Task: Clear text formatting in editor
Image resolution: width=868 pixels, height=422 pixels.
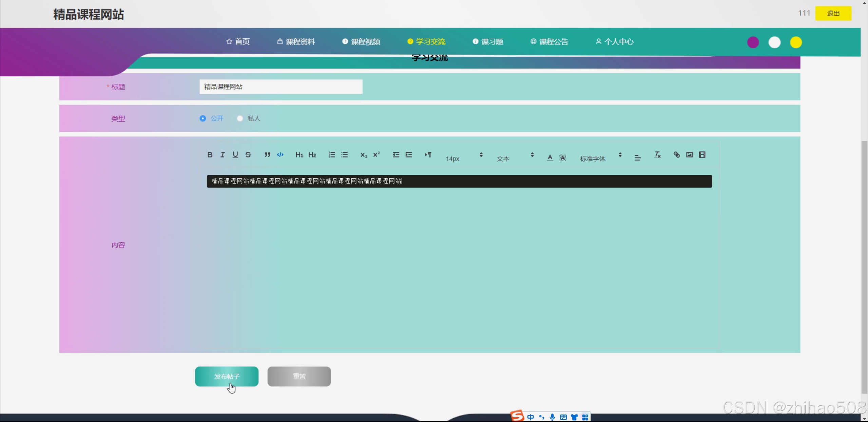Action: 657,155
